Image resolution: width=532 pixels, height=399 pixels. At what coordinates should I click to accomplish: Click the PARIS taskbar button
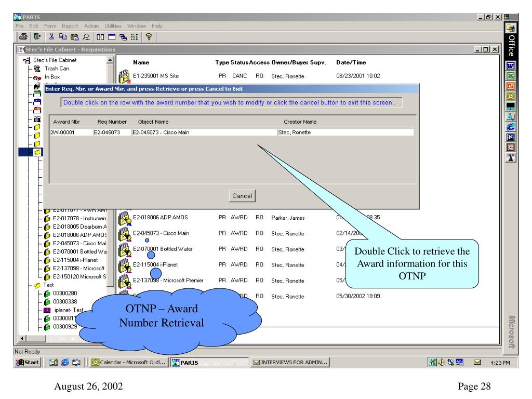(x=209, y=362)
